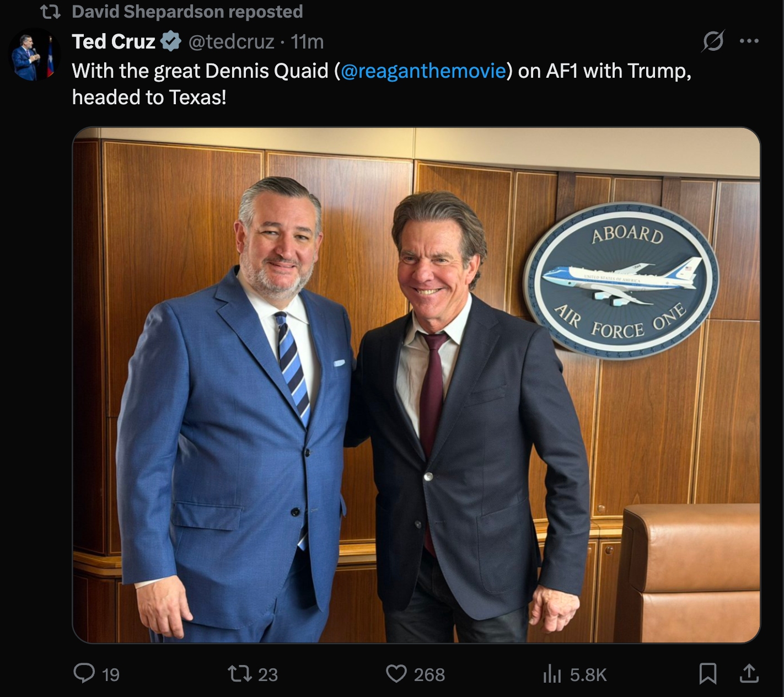Click the repost icon beside David Shepardson
Screen dimensions: 784x697
point(51,12)
